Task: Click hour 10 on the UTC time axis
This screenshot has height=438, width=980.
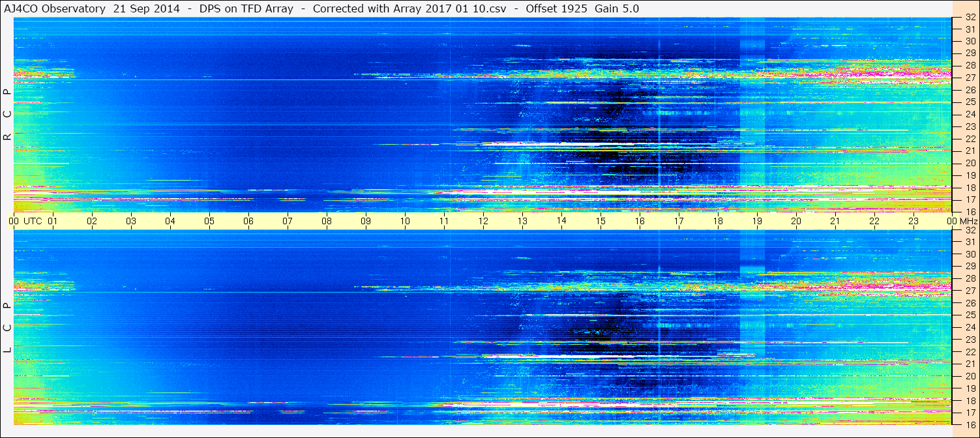Action: point(405,221)
